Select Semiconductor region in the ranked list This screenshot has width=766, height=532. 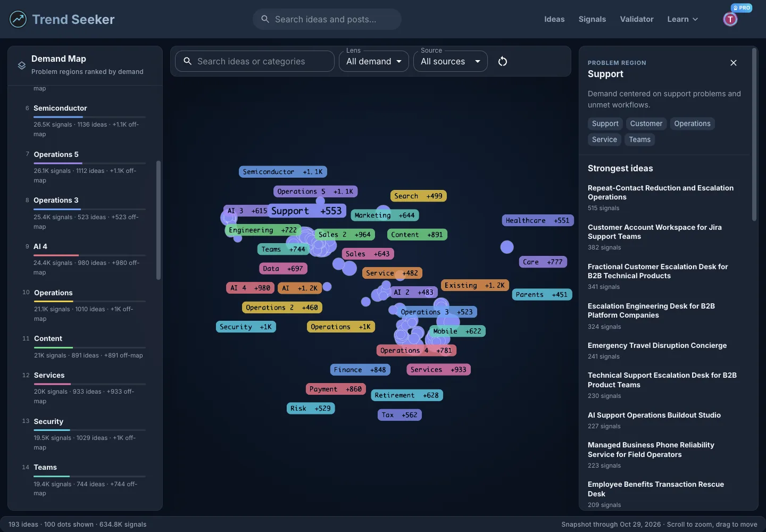coord(85,120)
